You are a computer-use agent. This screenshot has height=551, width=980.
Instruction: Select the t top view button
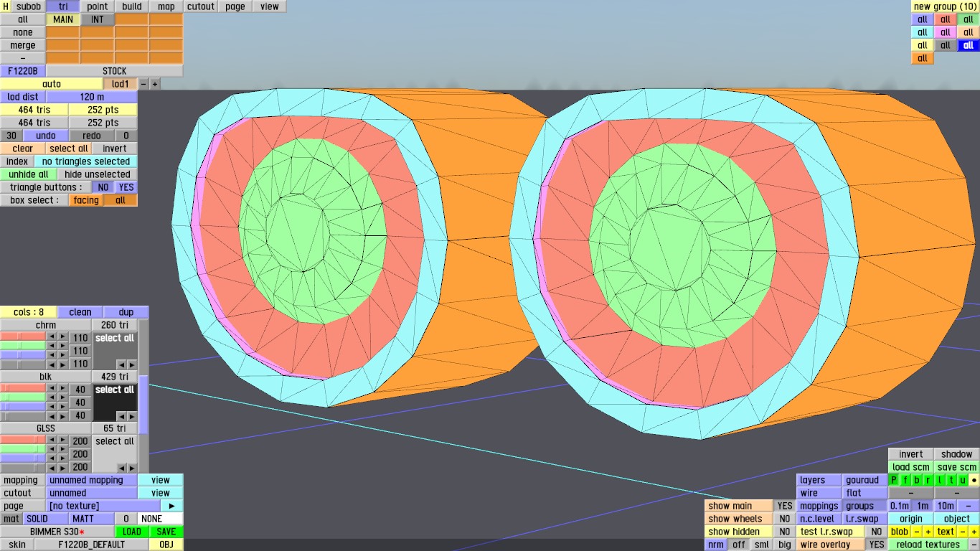(x=951, y=480)
